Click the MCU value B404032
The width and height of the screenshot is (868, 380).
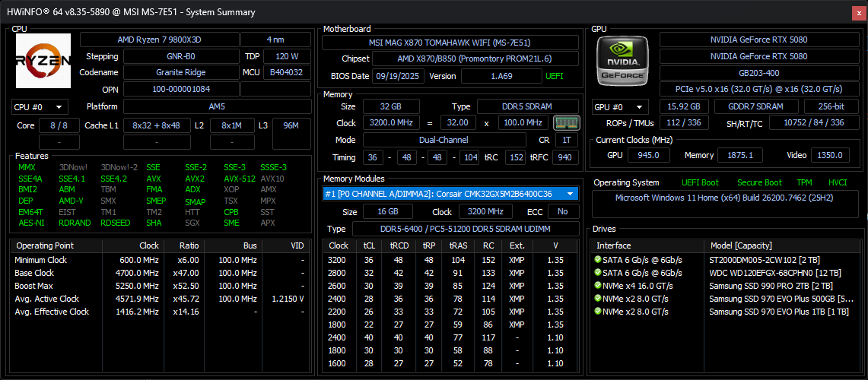(x=286, y=72)
